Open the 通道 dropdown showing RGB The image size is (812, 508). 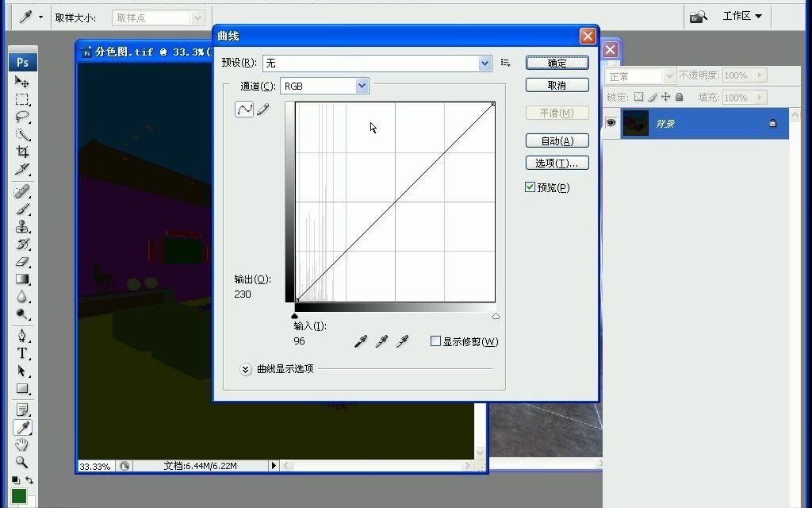[x=362, y=86]
